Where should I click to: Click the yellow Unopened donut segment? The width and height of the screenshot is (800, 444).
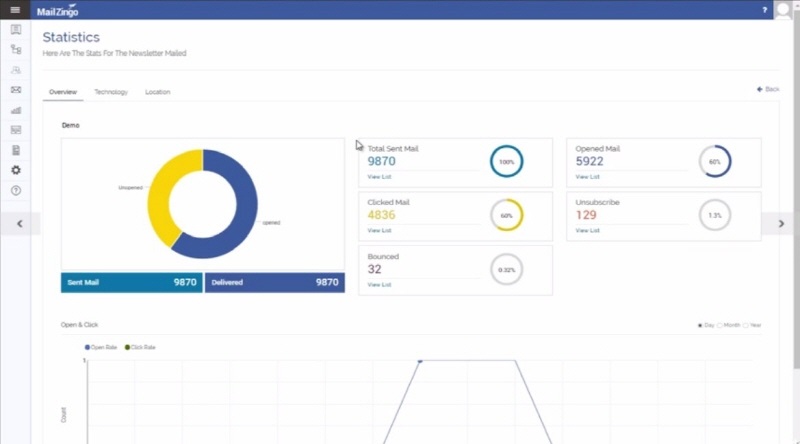pyautogui.click(x=159, y=199)
